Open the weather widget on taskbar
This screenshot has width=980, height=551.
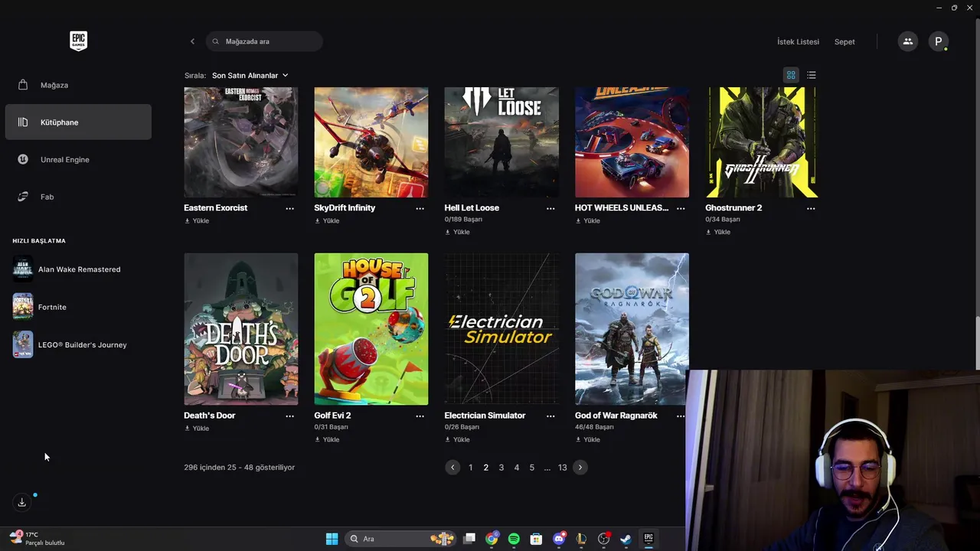pyautogui.click(x=38, y=539)
